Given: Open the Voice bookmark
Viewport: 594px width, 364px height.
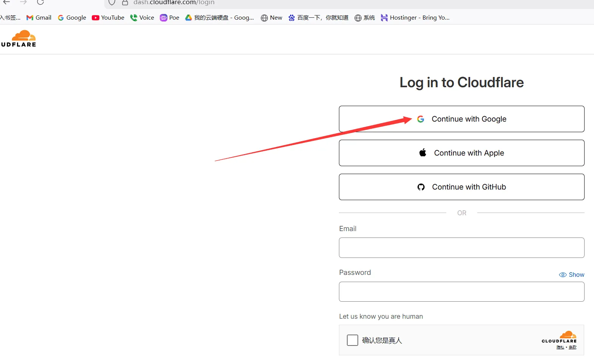Looking at the screenshot, I should coord(142,18).
